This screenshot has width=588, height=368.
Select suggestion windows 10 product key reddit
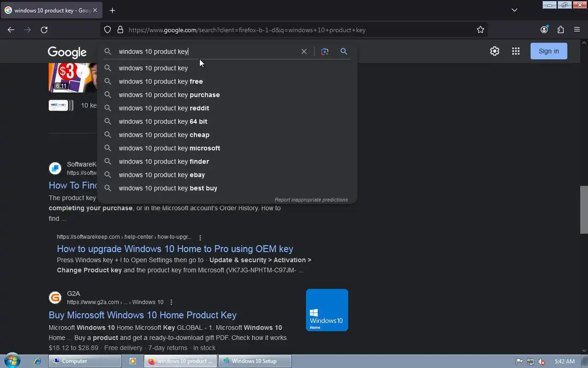click(x=227, y=108)
